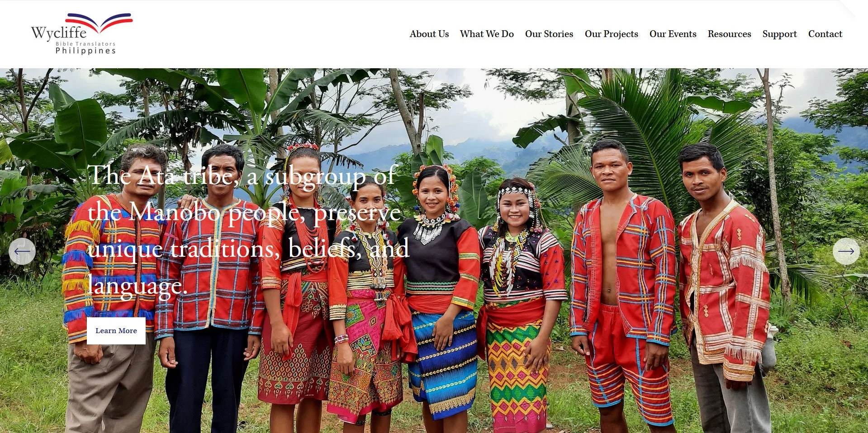
Task: Click the Wycliffe wordmark in the logo
Action: click(59, 33)
